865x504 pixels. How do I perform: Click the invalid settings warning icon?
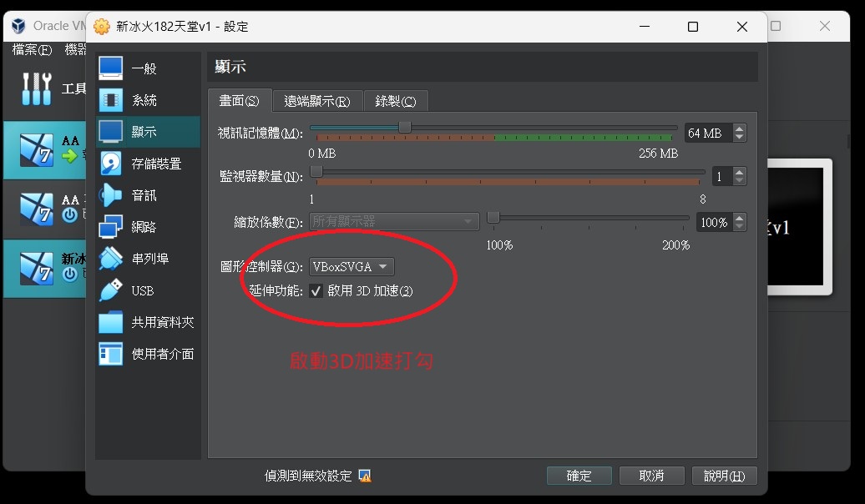point(364,476)
